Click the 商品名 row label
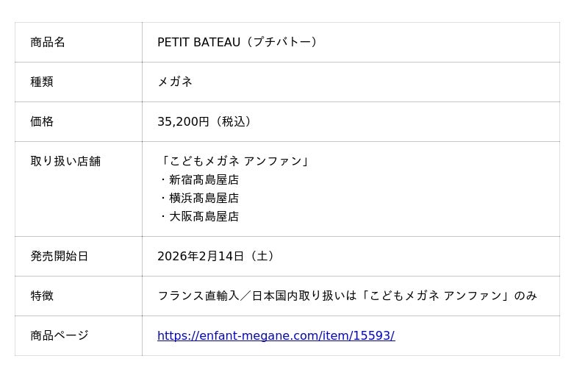The width and height of the screenshot is (588, 378). 48,43
